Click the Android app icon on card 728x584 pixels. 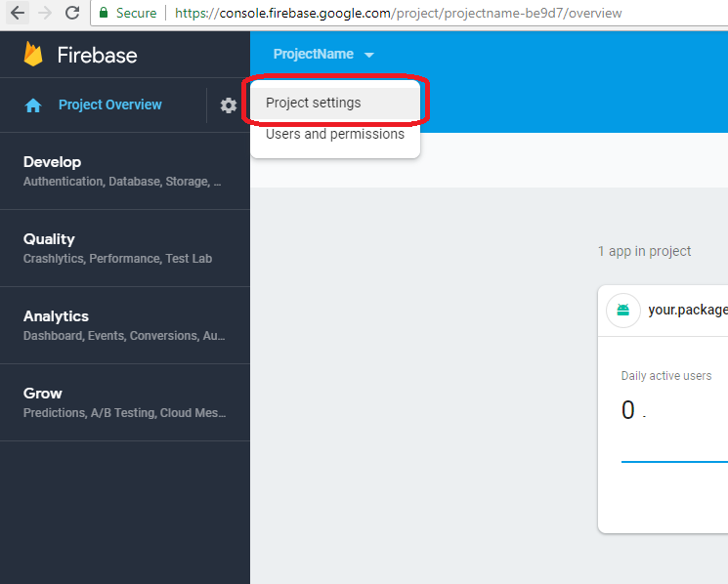coord(622,311)
